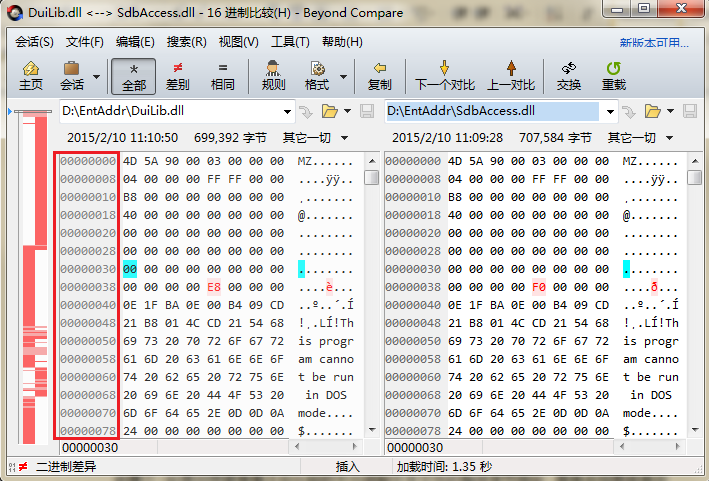Image resolution: width=709 pixels, height=481 pixels.
Task: Open the 工具(T) menu
Action: [290, 42]
